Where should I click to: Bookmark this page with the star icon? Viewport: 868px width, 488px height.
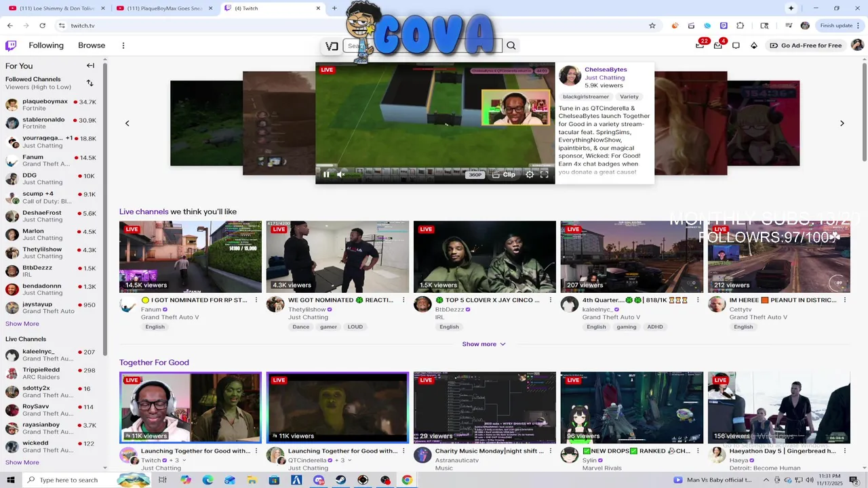coord(652,26)
